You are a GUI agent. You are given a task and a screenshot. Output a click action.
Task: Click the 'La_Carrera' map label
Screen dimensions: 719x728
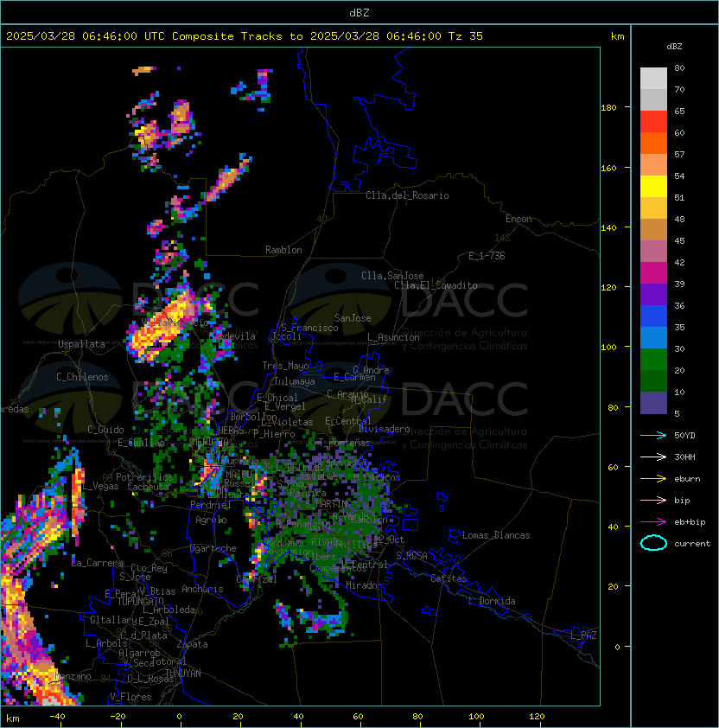[98, 563]
